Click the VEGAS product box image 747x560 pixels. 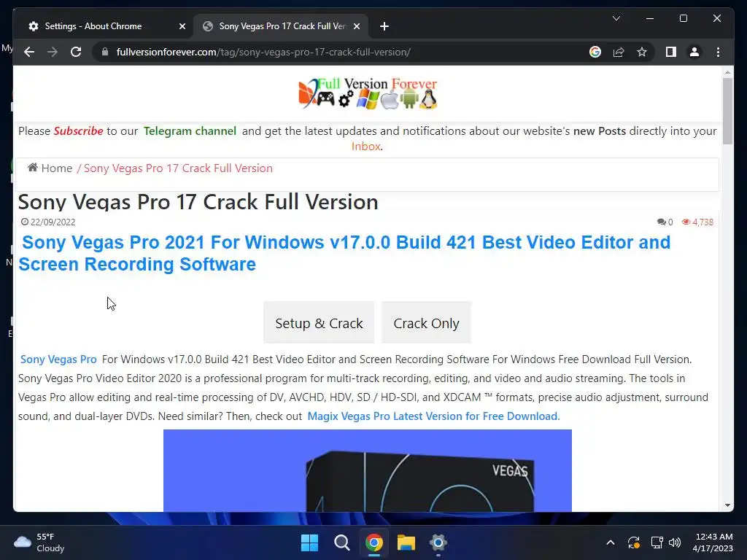[368, 470]
